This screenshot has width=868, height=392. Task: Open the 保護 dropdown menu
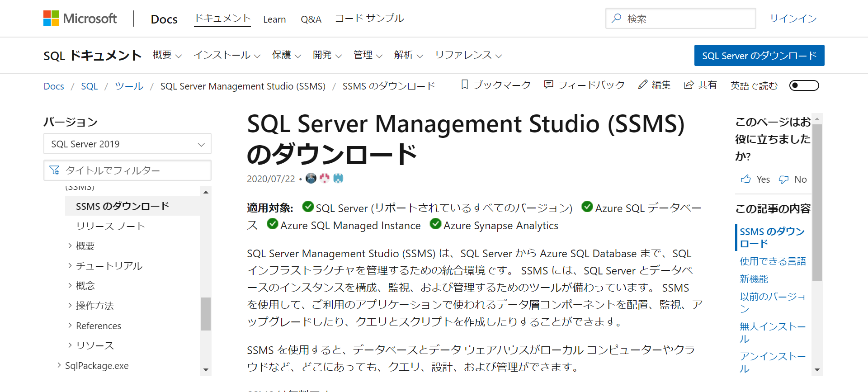[x=287, y=55]
